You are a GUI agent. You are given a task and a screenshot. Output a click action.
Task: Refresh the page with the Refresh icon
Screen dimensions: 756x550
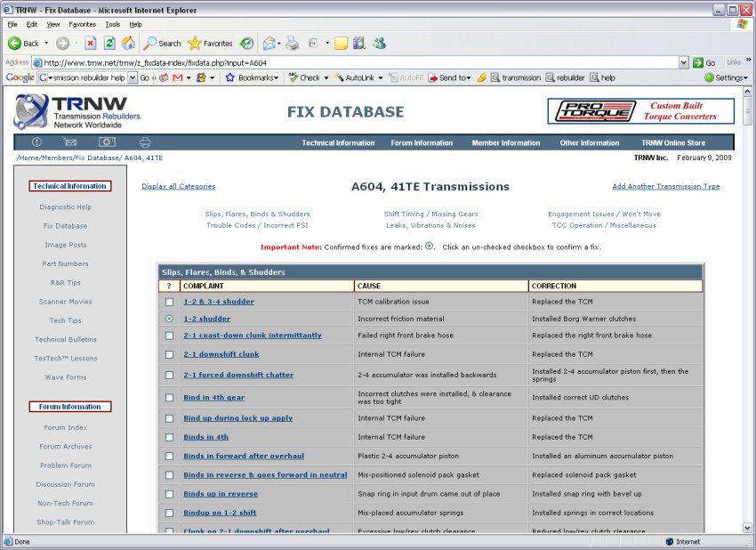click(x=109, y=43)
